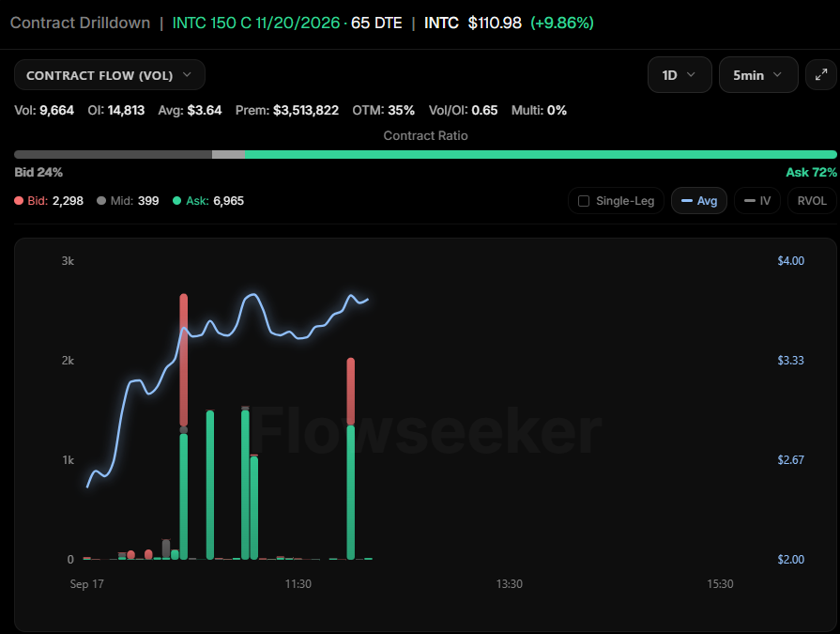Click the Avg: $3.64 stat
840x634 pixels.
coord(190,111)
